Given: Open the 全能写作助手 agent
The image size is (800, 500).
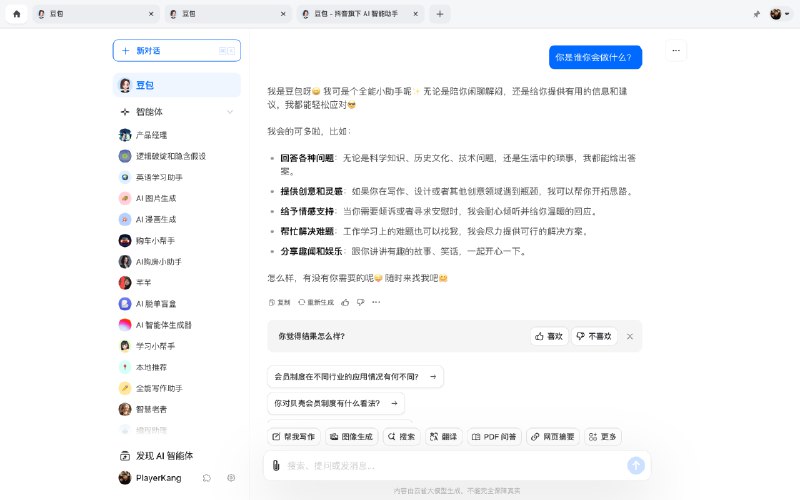Looking at the screenshot, I should 177,388.
